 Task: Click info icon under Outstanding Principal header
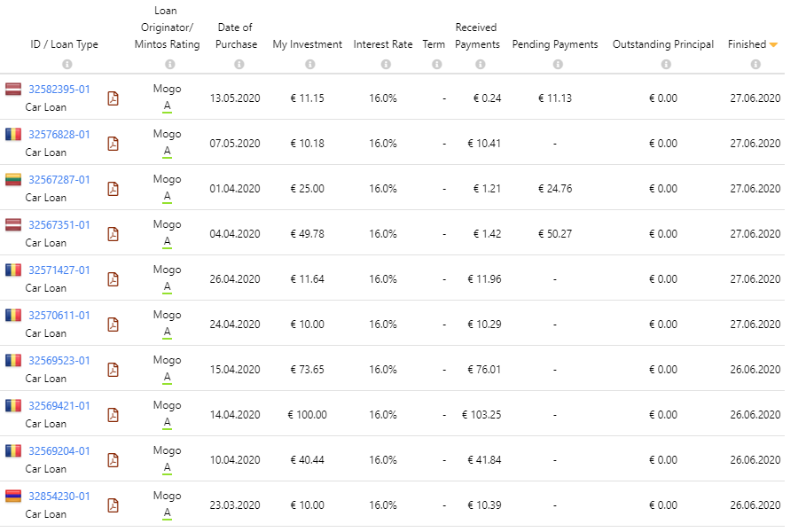[666, 64]
